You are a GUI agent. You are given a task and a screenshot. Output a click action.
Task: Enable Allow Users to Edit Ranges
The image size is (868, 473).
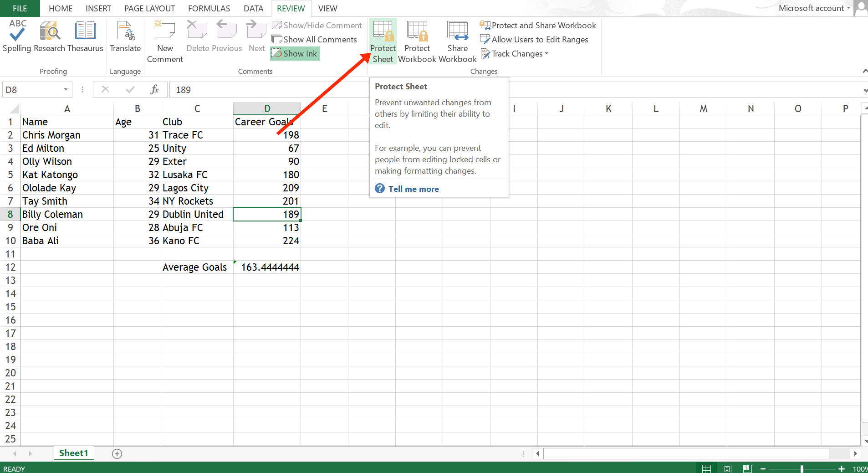pyautogui.click(x=535, y=40)
